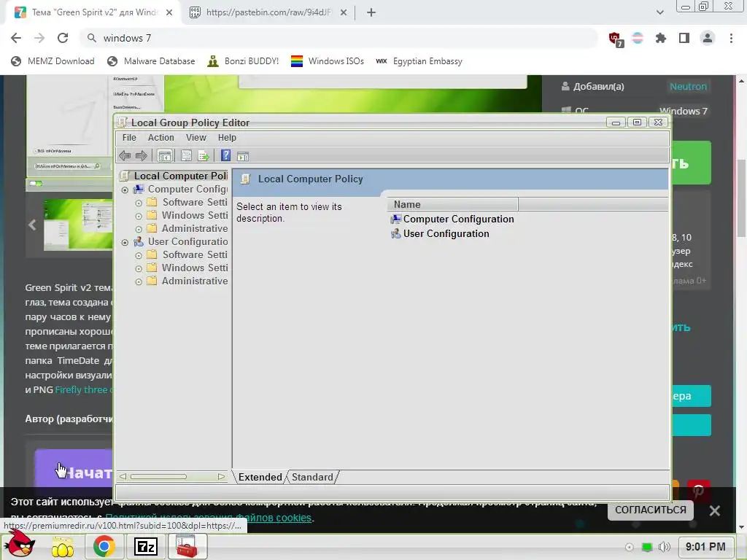
Task: Go back in Chrome browser
Action: click(x=16, y=38)
